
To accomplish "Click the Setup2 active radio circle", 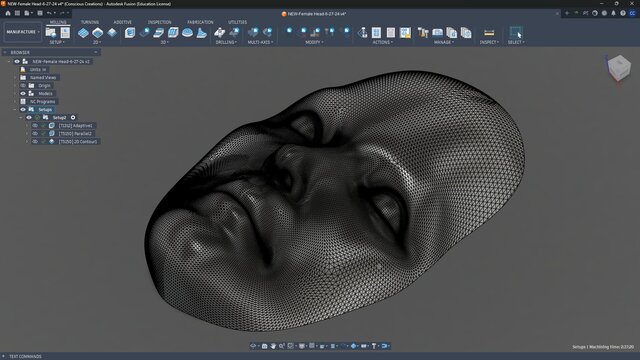I will click(73, 118).
